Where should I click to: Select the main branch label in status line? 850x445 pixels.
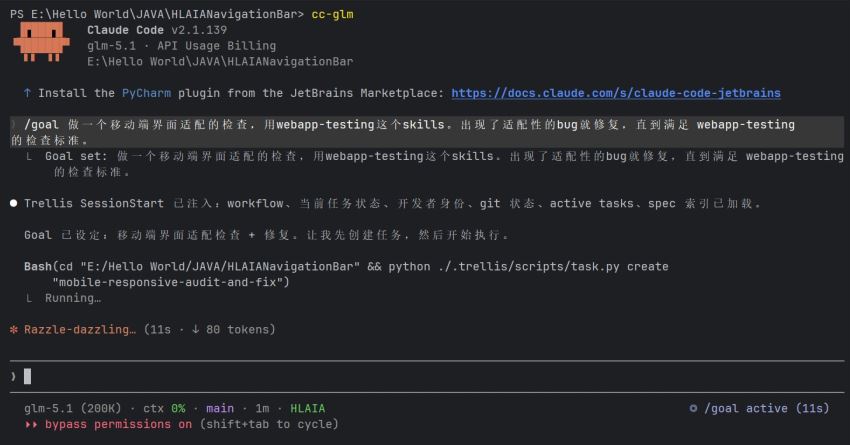[220, 409]
